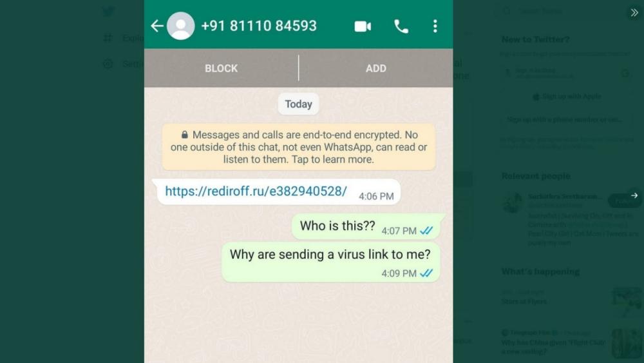Viewport: 644px width, 363px height.
Task: Click read receipt ticks on 4:07 PM message
Action: point(426,231)
